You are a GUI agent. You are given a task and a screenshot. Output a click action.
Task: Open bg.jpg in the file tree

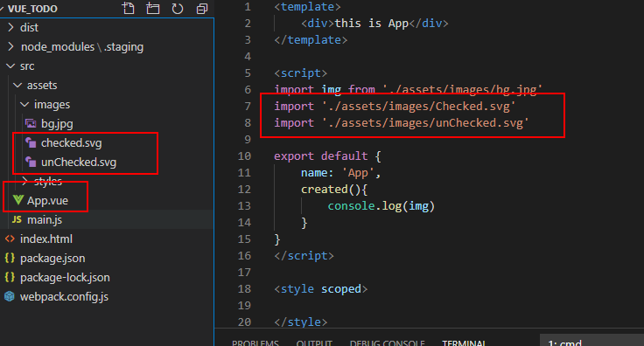[57, 123]
